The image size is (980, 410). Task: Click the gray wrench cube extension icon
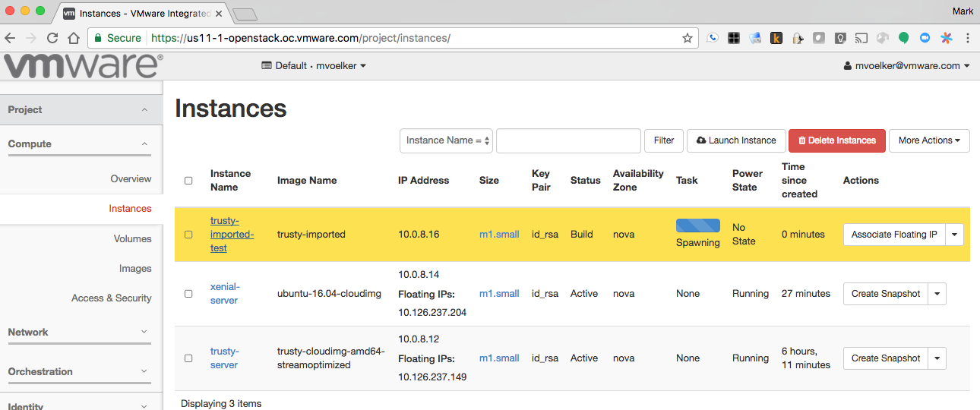883,38
